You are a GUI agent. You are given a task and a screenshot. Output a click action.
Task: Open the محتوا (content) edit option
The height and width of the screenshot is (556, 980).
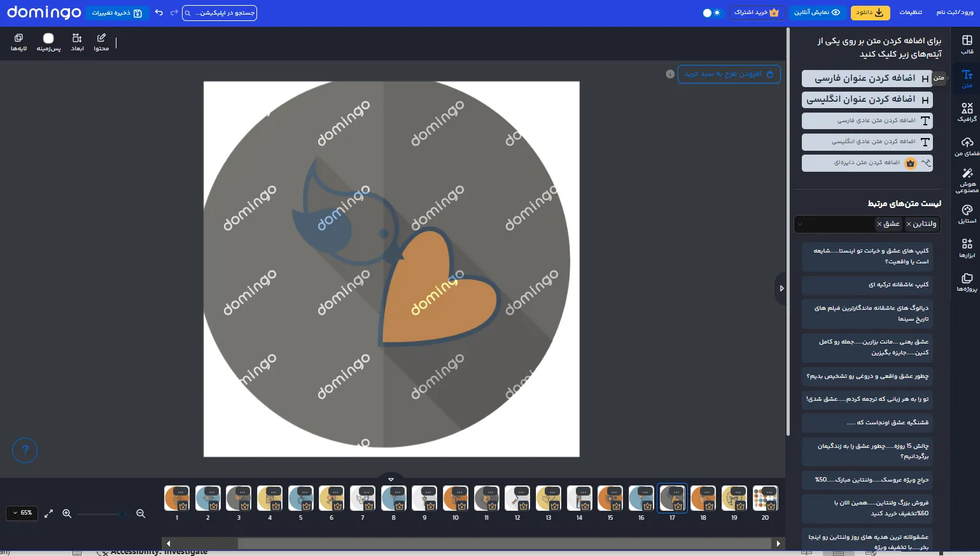tap(101, 43)
